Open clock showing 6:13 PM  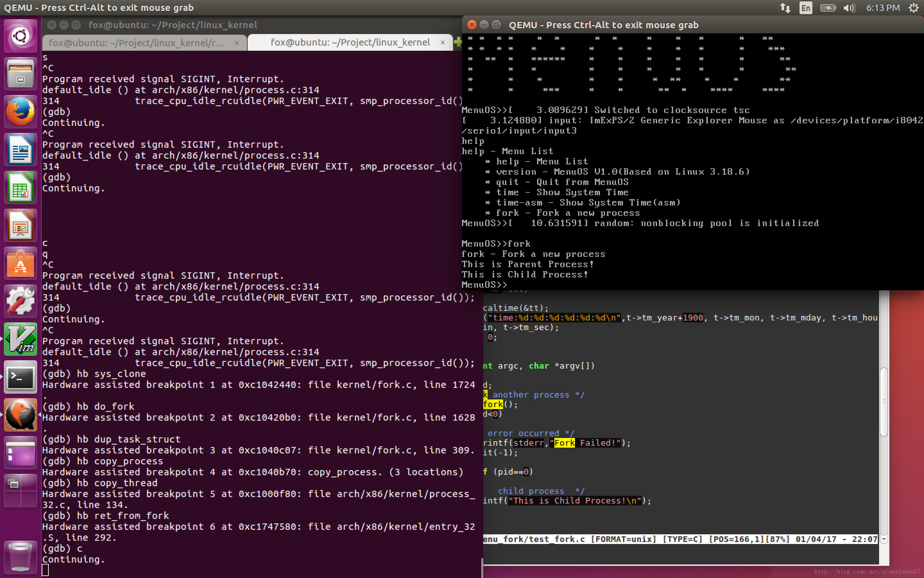[x=883, y=8]
